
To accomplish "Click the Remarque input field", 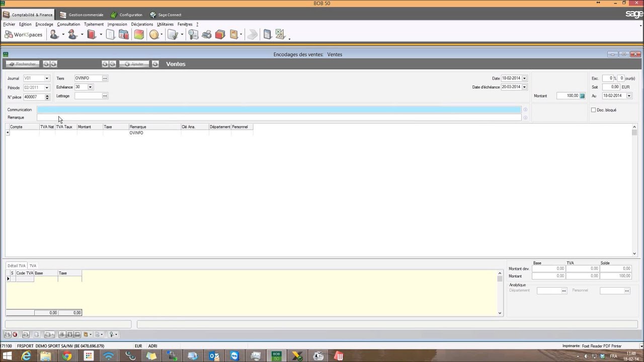I will click(x=279, y=118).
